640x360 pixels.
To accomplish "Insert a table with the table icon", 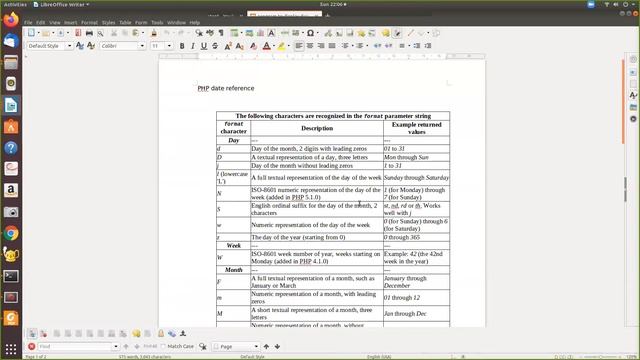I will point(234,33).
